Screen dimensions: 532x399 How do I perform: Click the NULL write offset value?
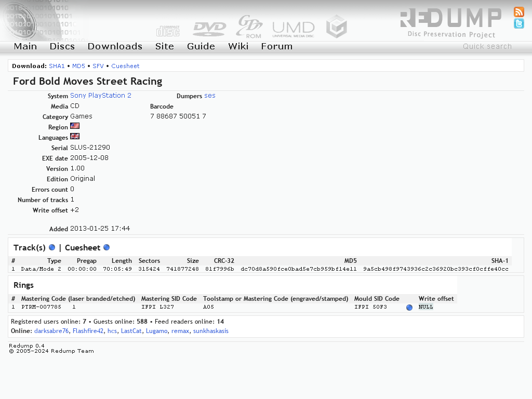[426, 307]
